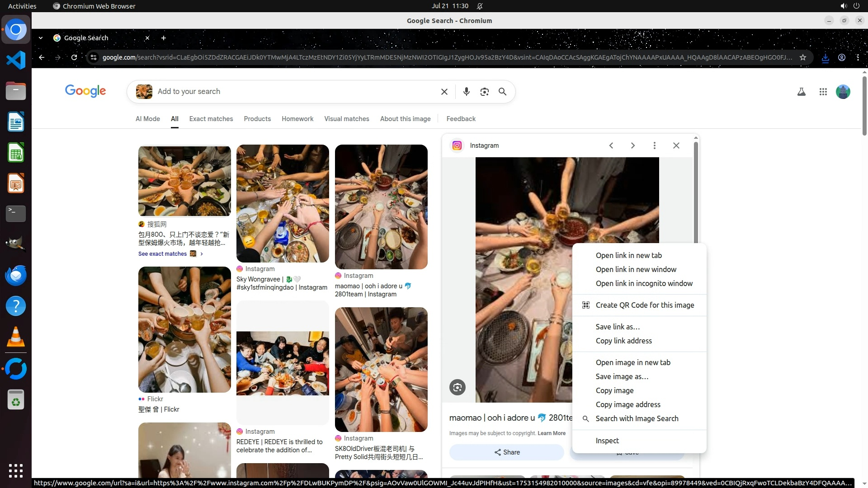The width and height of the screenshot is (868, 488).
Task: Switch to the Visual matches tab
Action: click(x=346, y=119)
